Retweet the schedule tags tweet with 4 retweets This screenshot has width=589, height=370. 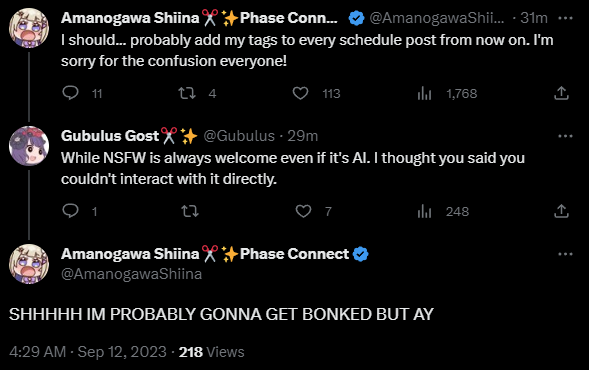[x=187, y=93]
